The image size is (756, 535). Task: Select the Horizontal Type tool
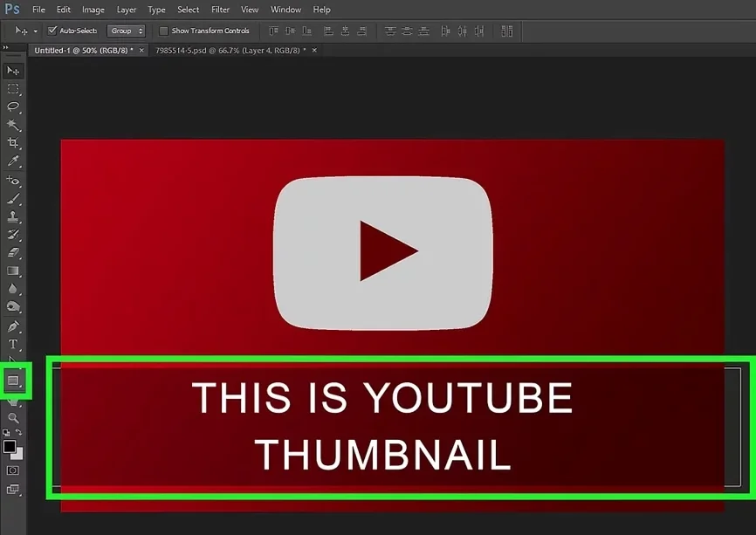click(13, 344)
